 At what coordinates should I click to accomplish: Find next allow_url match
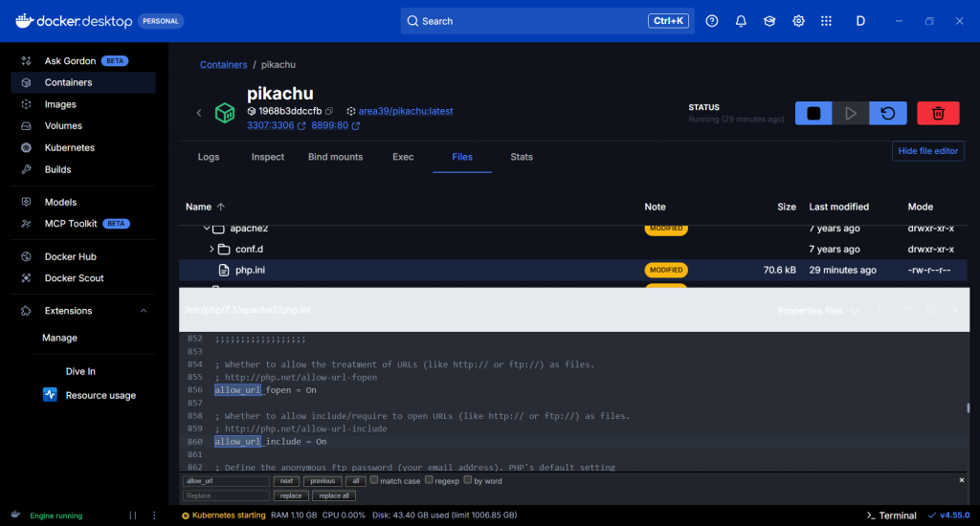286,481
